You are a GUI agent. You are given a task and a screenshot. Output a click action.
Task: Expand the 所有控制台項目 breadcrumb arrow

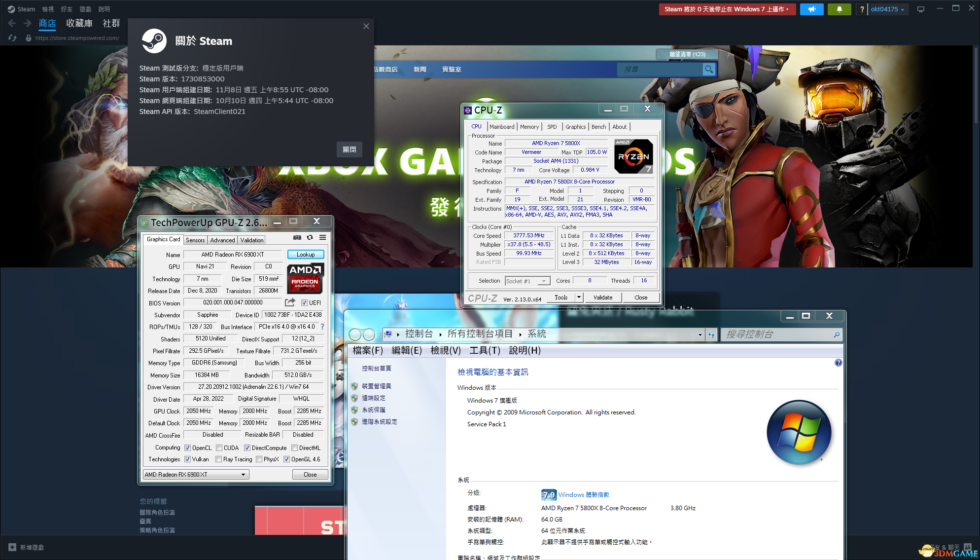(520, 335)
